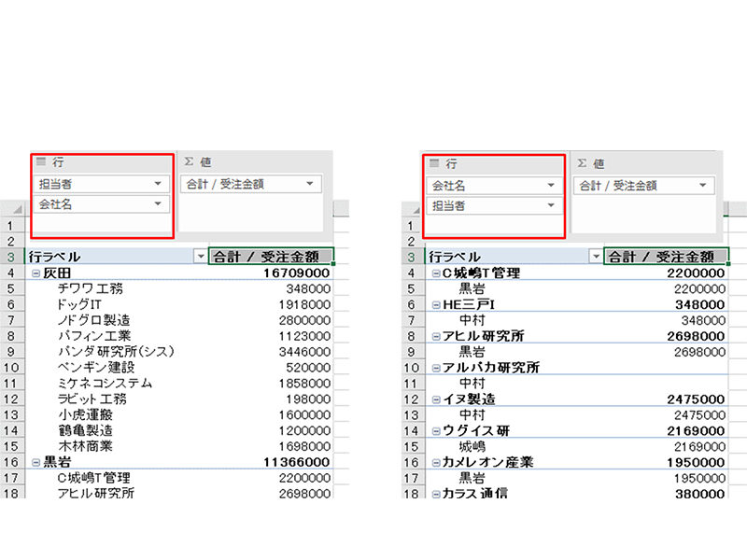
Task: Collapse the アヒル研究所 group in right table
Action: [435, 336]
